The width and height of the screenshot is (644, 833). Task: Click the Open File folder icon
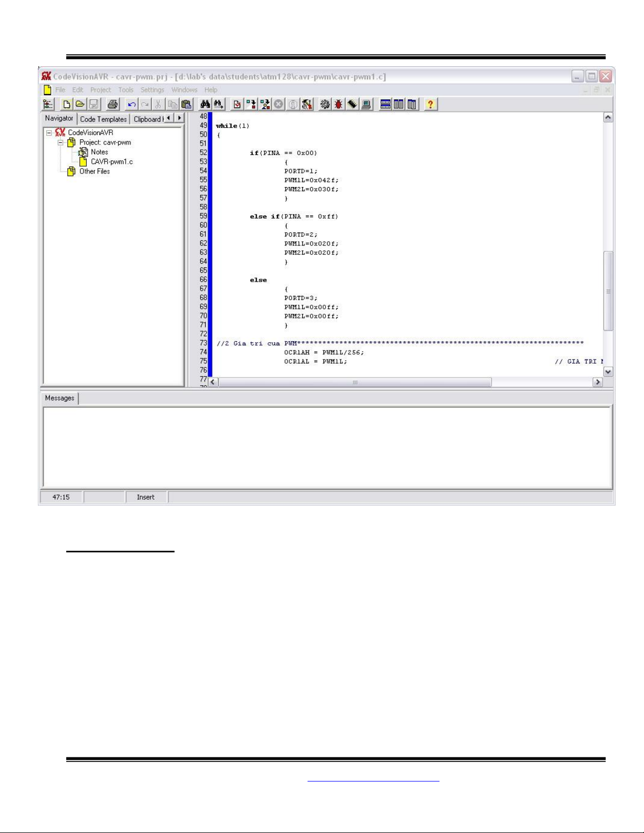pyautogui.click(x=80, y=104)
